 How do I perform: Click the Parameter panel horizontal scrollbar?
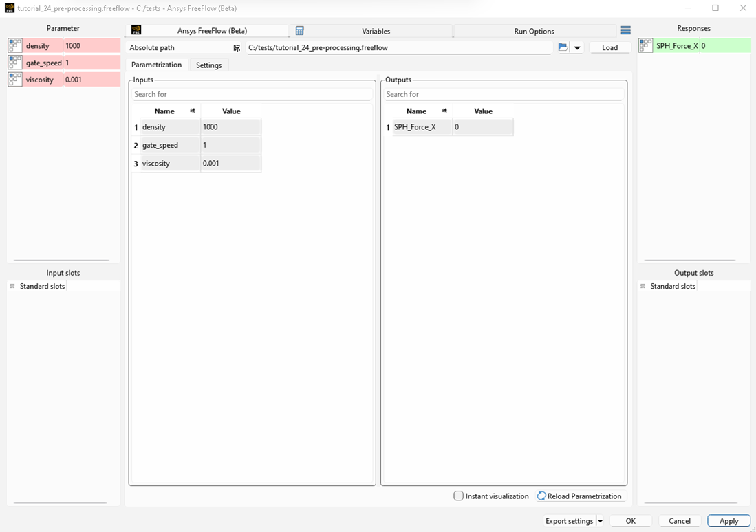[x=62, y=261]
